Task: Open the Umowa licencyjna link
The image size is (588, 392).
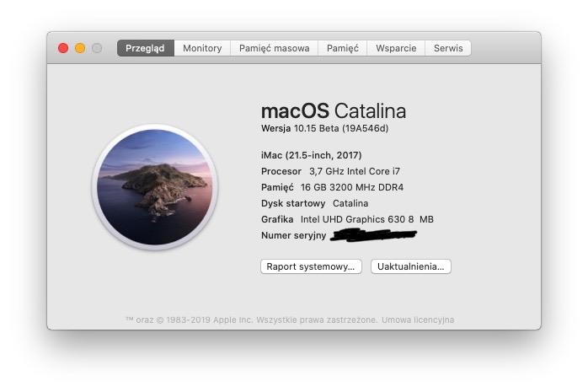Action: click(418, 320)
